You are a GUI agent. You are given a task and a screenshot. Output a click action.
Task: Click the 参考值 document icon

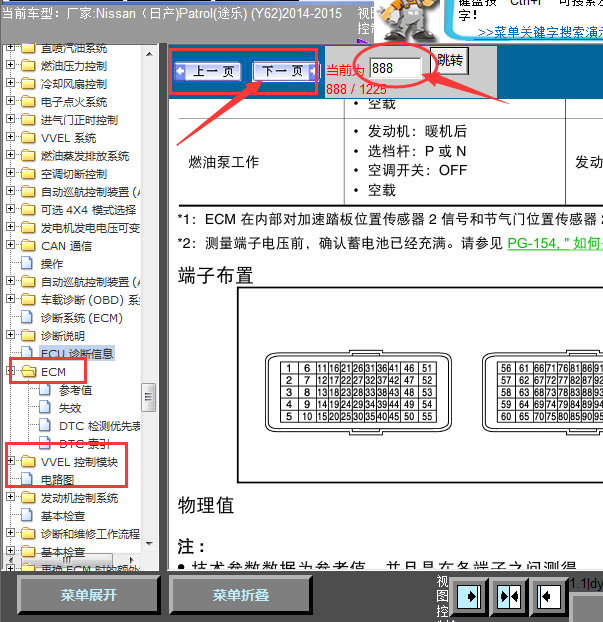[x=45, y=390]
